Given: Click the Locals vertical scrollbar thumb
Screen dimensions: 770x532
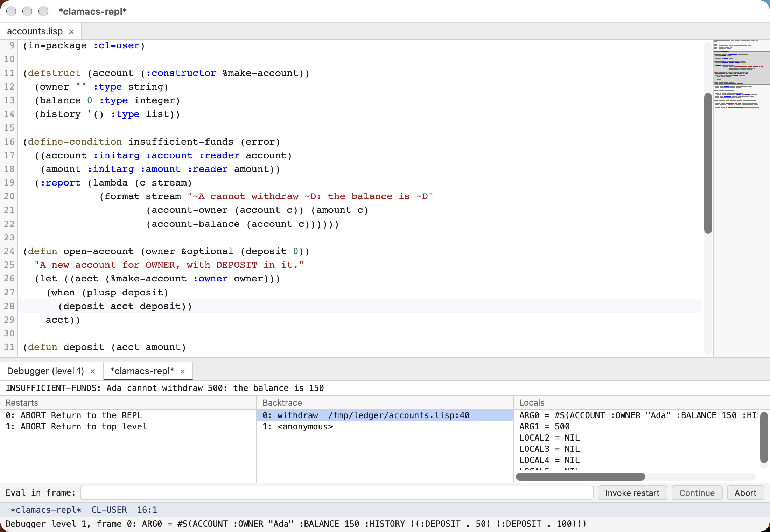Looking at the screenshot, I should point(764,437).
